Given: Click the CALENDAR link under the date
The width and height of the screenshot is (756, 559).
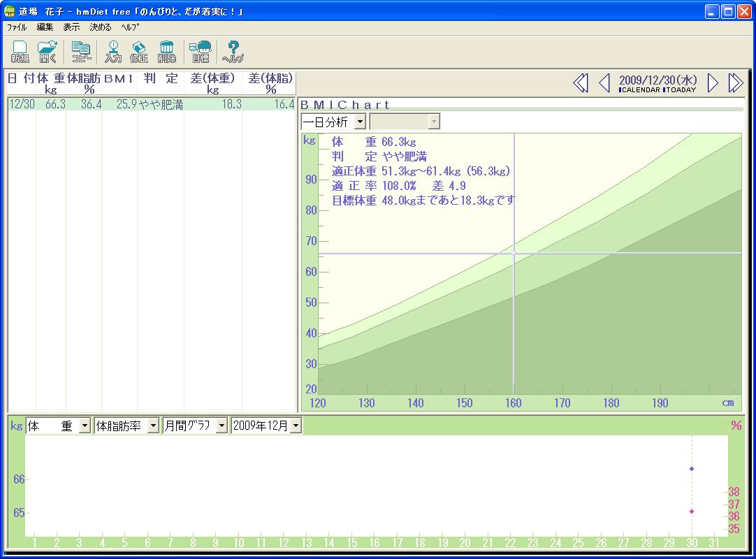Looking at the screenshot, I should pos(640,90).
